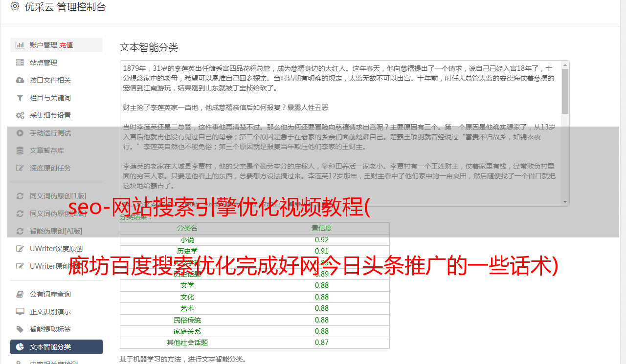Image resolution: width=626 pixels, height=364 pixels.
Task: Click the 智能提取标签 tag icon
Action: [20, 329]
